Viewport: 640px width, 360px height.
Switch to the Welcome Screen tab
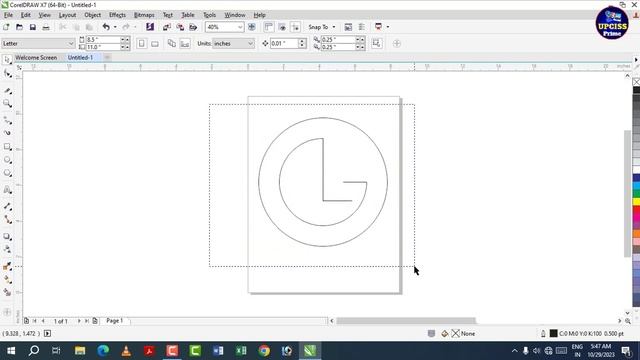pyautogui.click(x=36, y=58)
